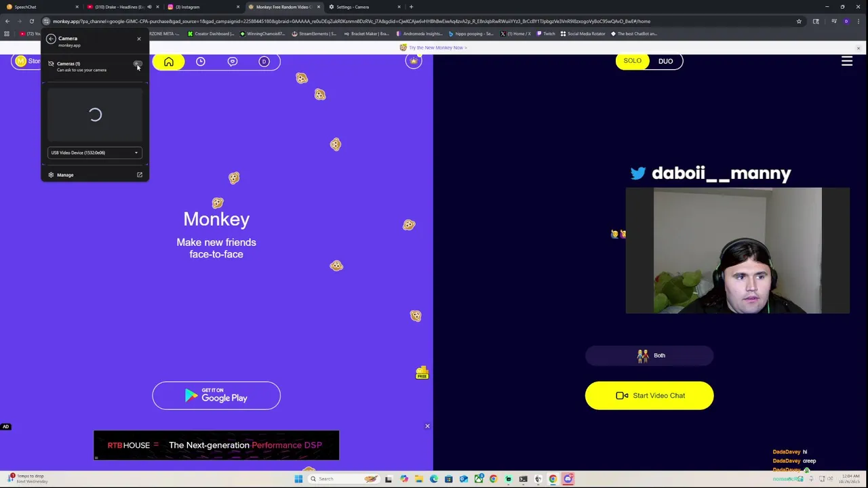Select SOLO mode
Screen dimensions: 868x488
[632, 61]
